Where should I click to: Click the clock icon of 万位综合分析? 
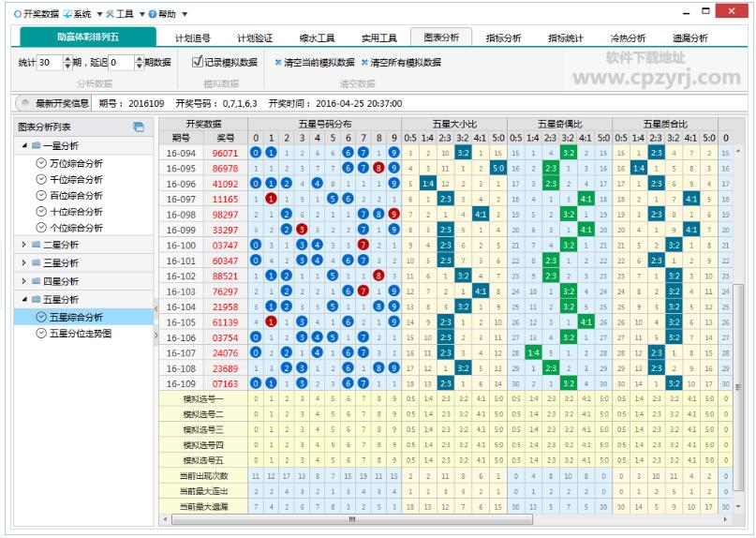click(x=41, y=163)
